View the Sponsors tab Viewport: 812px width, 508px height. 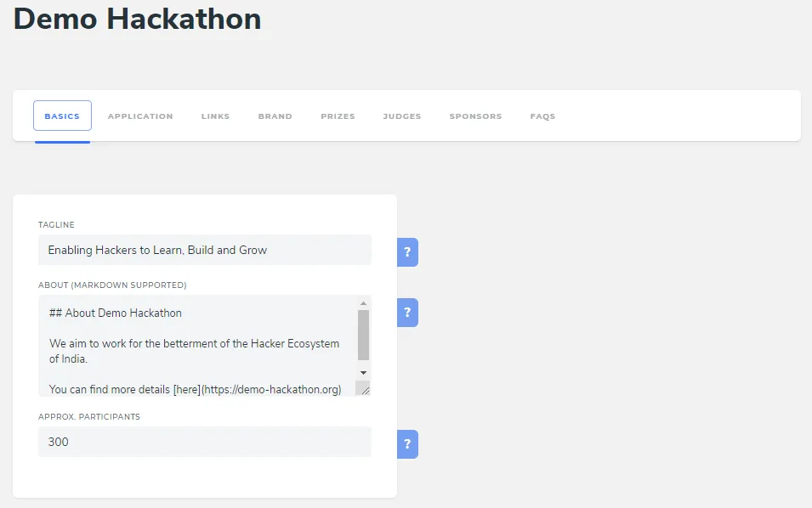pos(475,116)
